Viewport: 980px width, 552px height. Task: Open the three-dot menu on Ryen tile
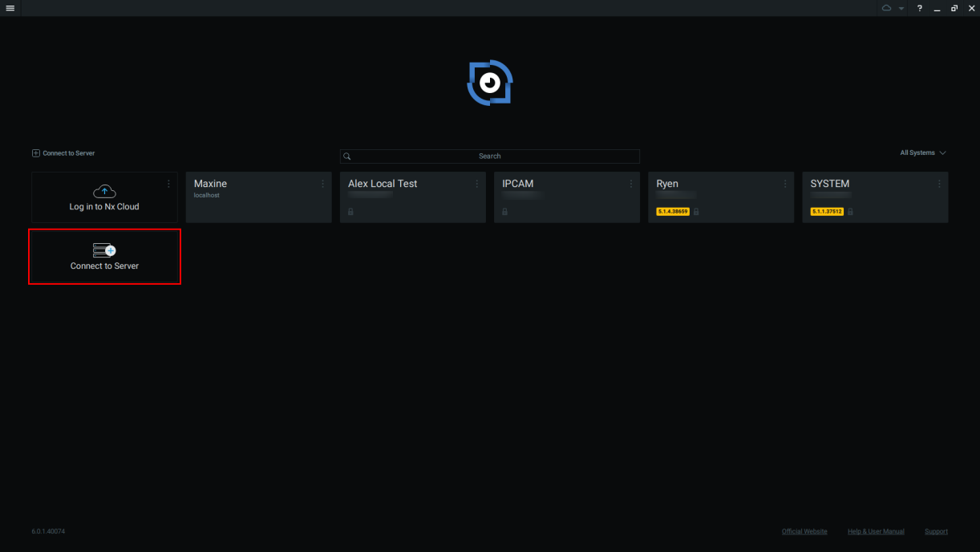pyautogui.click(x=784, y=184)
